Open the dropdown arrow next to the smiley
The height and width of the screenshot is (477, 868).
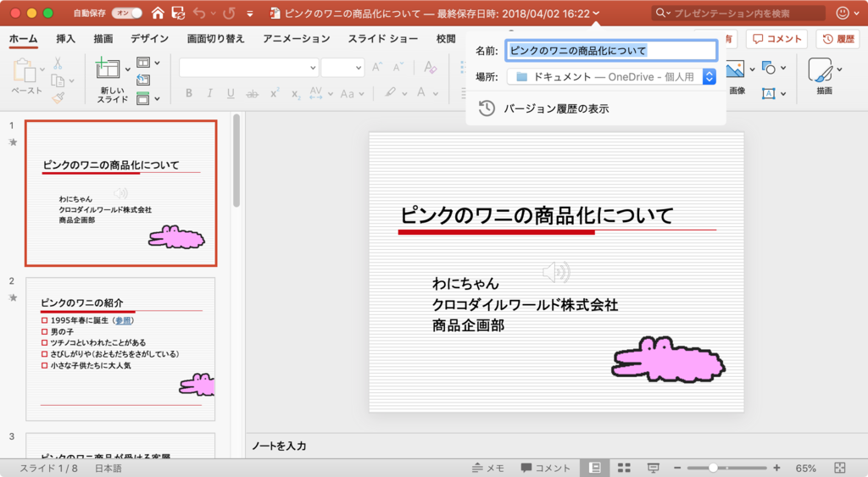[x=856, y=14]
